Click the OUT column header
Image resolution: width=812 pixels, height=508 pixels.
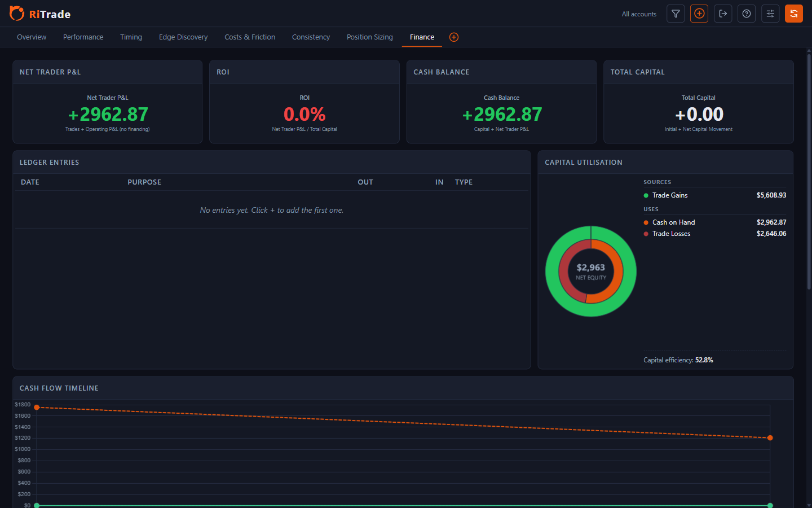365,182
